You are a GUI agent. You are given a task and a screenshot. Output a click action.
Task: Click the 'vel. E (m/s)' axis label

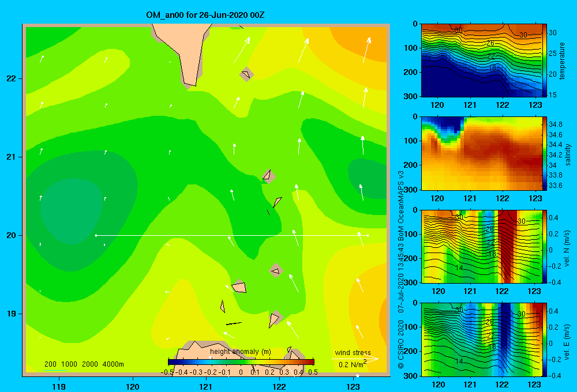(x=567, y=342)
